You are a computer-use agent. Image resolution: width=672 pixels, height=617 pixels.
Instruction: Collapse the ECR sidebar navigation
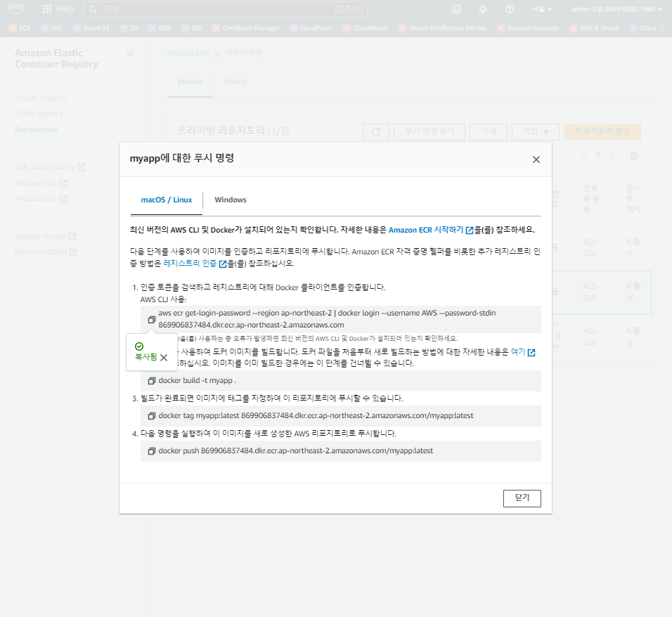(130, 53)
